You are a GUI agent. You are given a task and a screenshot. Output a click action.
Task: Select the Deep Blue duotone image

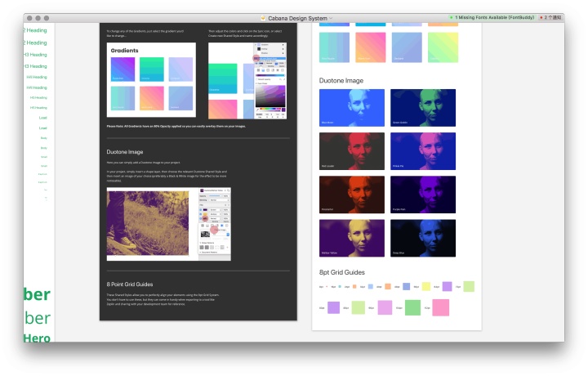(423, 238)
